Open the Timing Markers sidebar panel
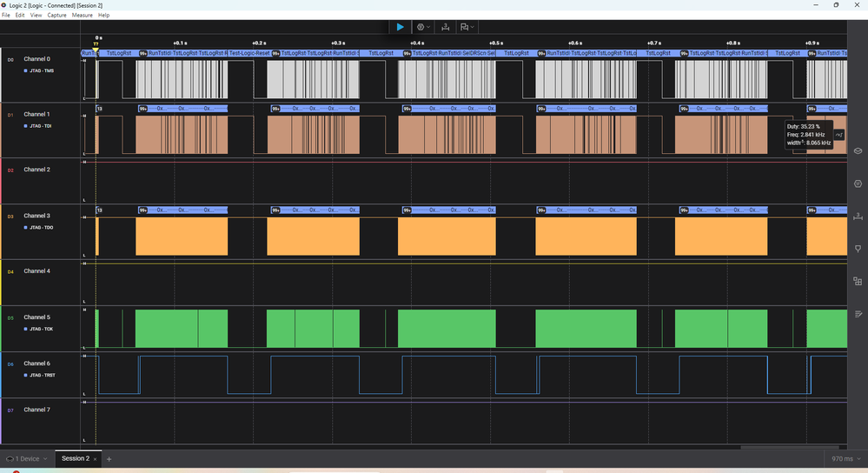 tap(858, 249)
